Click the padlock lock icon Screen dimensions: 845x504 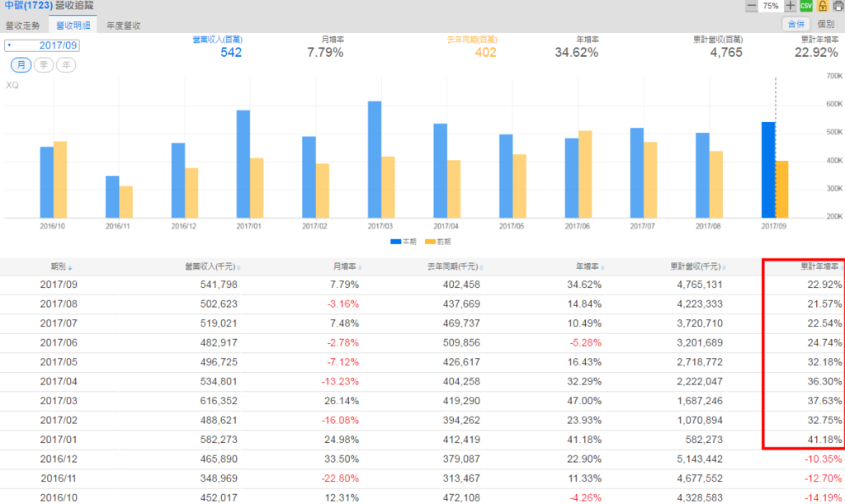click(x=823, y=6)
